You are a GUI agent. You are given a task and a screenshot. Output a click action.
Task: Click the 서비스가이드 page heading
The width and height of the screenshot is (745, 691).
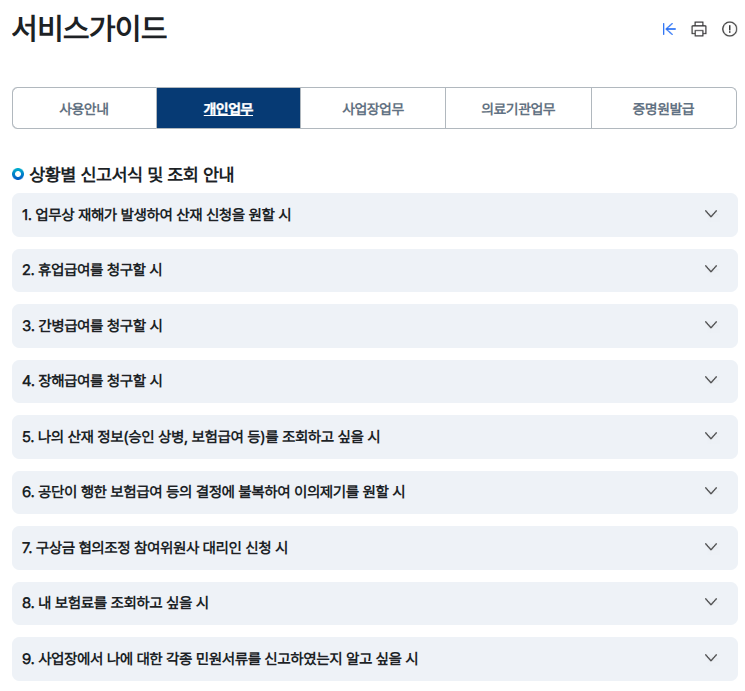[x=89, y=29]
